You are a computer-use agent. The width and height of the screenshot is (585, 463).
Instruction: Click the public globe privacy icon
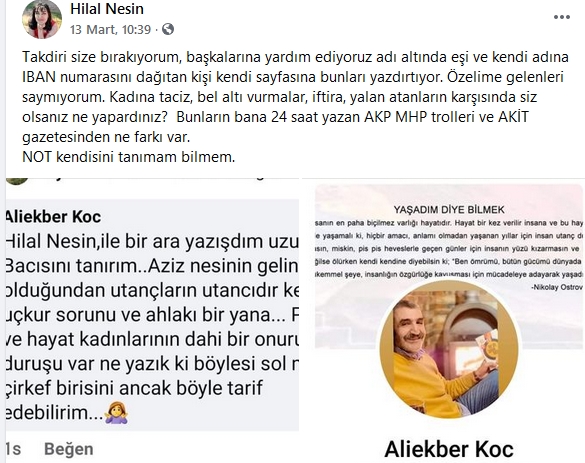168,29
